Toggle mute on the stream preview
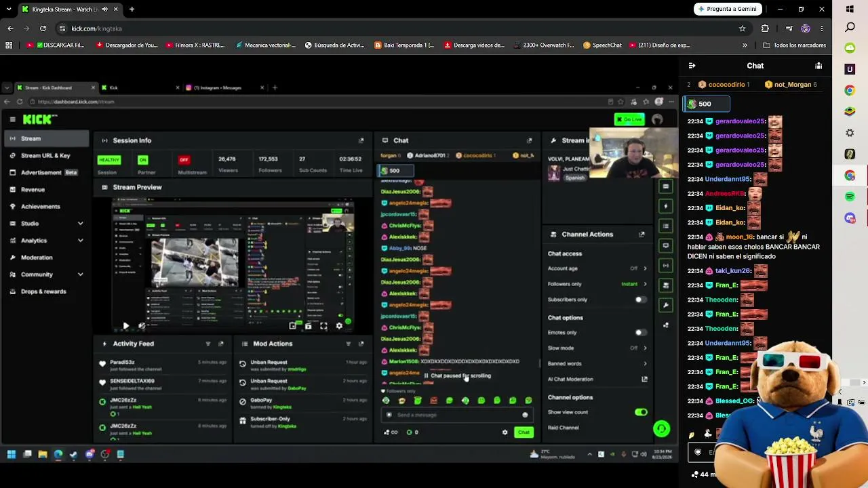Screen dimensions: 868x488 click(x=142, y=326)
